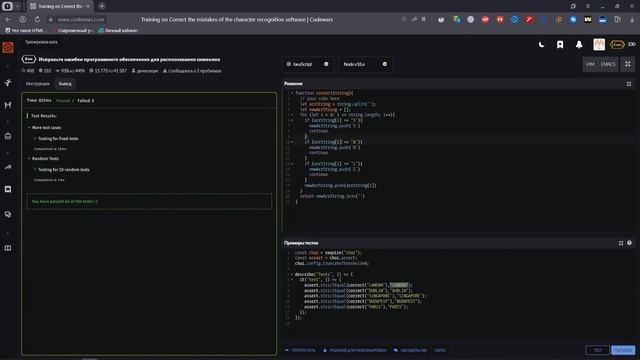Click the kata author name link
Viewport: 640px width, 360px height.
coord(145,71)
